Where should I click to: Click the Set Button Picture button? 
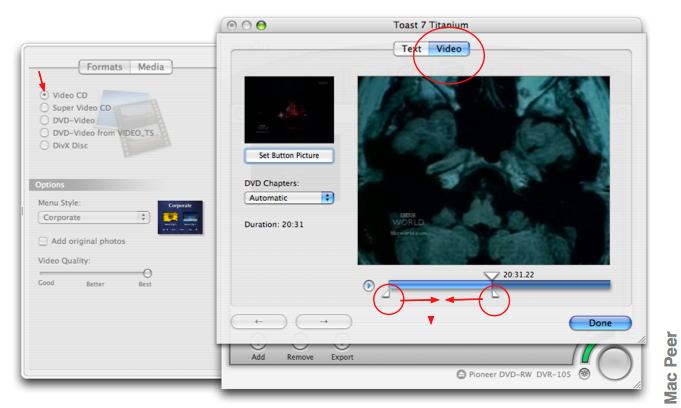[289, 156]
